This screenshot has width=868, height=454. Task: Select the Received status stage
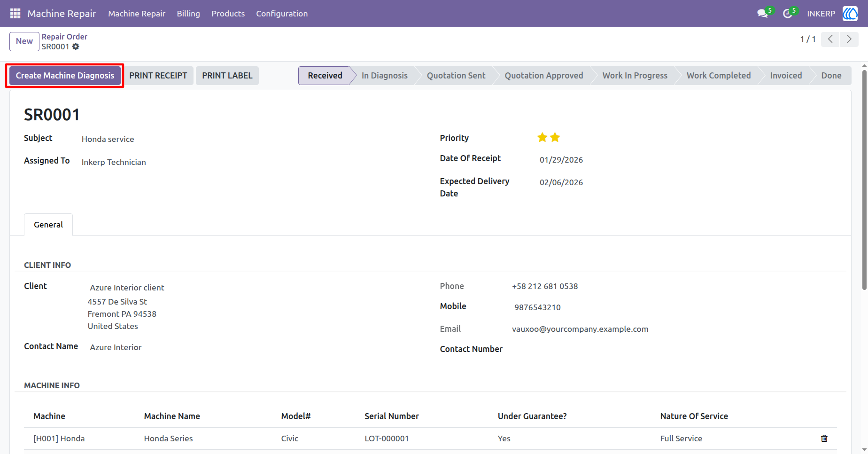[325, 76]
